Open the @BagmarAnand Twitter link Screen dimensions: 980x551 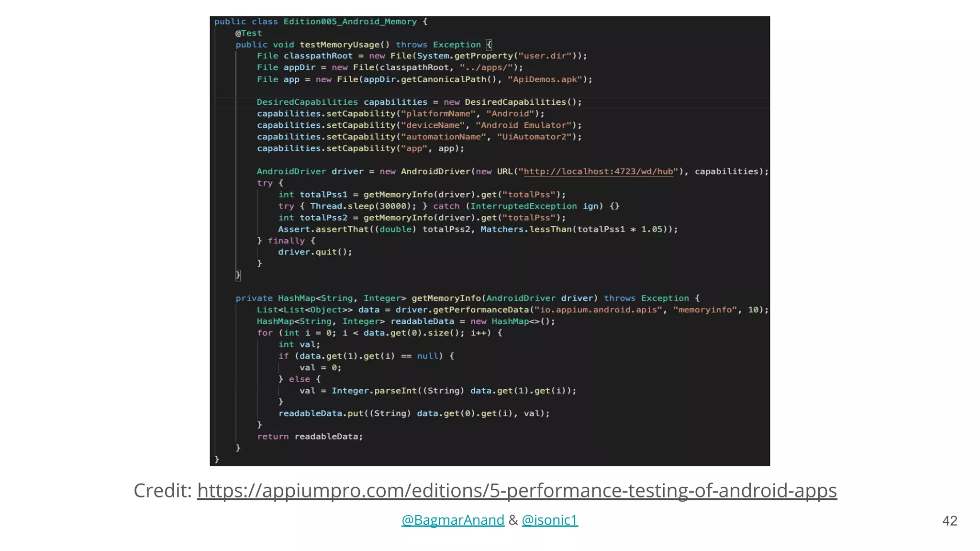click(453, 520)
